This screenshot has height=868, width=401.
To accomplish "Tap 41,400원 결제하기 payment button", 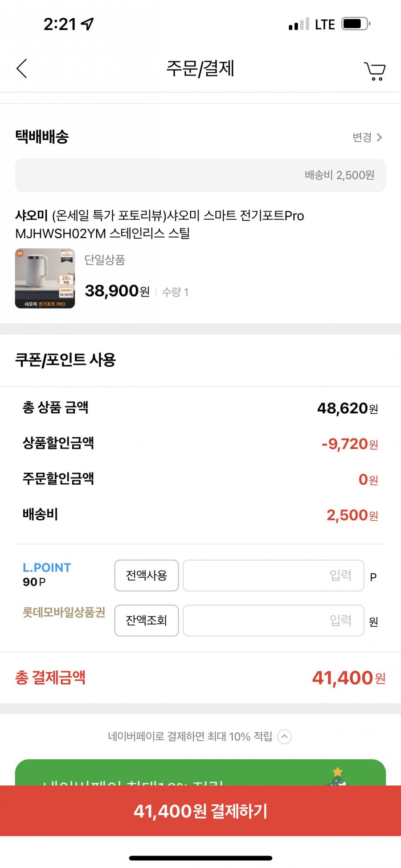I will (x=200, y=810).
